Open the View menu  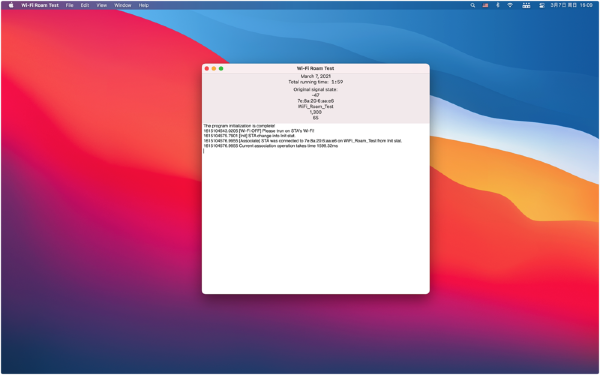102,5
